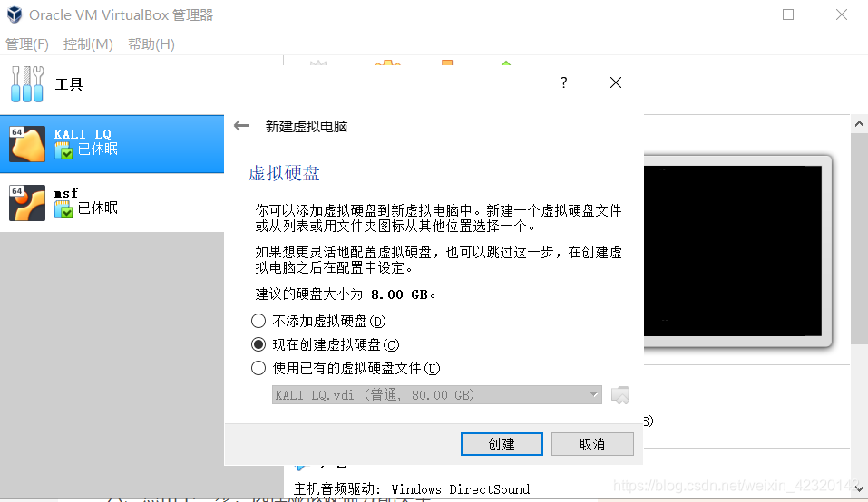This screenshot has width=868, height=502.
Task: Minimize the VirtualBox manager window
Action: 736,14
